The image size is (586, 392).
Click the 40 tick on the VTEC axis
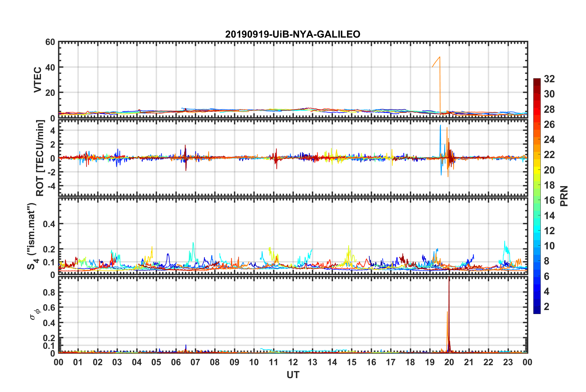(x=50, y=67)
